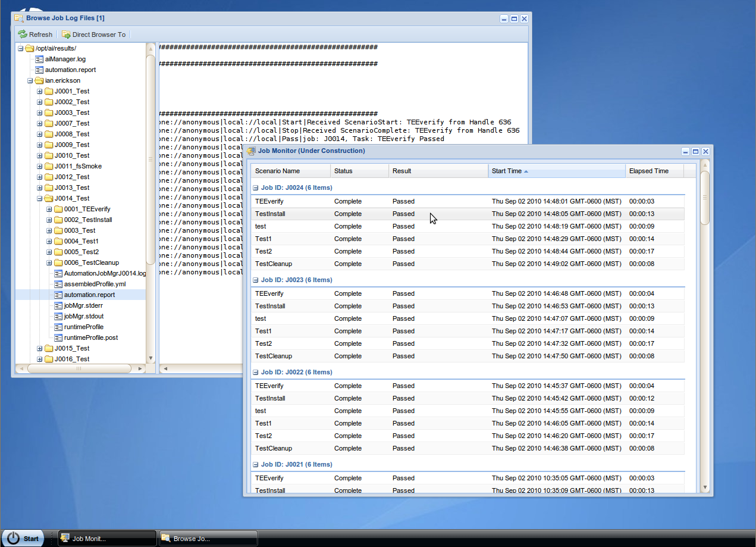Image resolution: width=756 pixels, height=547 pixels.
Task: Click the 'test' row starting at 14:45:55
Action: point(468,411)
